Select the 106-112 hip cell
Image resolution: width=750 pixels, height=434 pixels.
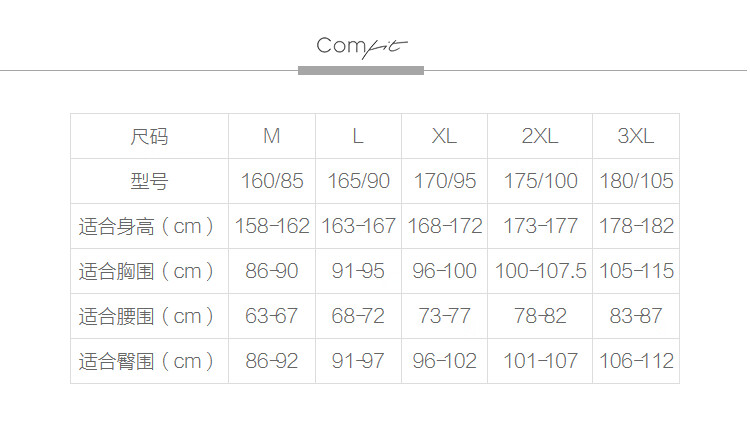636,361
